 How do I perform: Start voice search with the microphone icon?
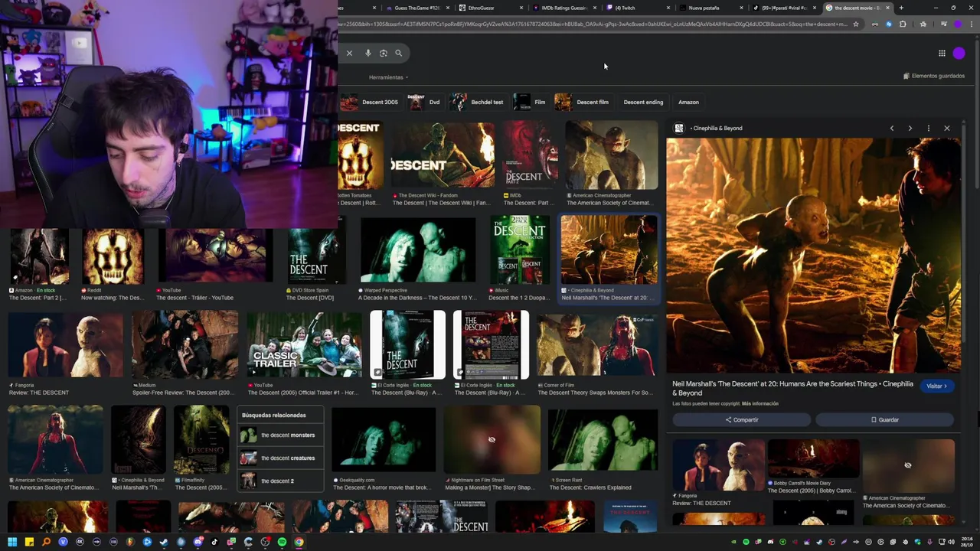point(368,53)
